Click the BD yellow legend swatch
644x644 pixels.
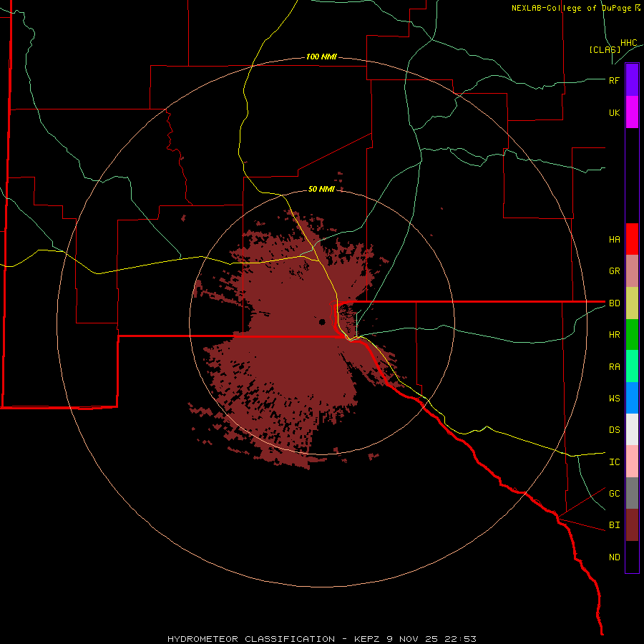[x=632, y=303]
